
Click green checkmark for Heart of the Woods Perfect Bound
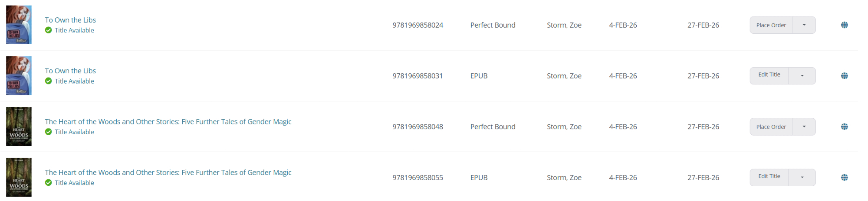click(49, 132)
